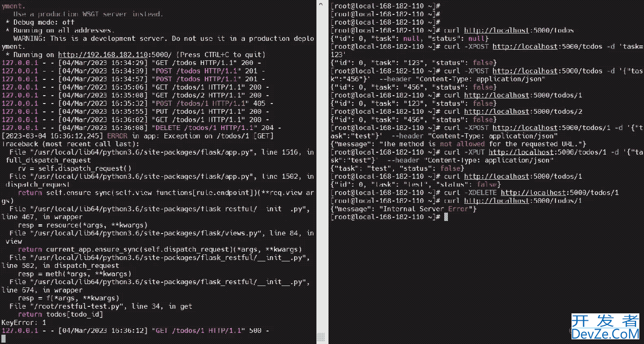Click the {"message": "Internal Server Error"} output
Screen dimensions: 644x344
(403, 209)
